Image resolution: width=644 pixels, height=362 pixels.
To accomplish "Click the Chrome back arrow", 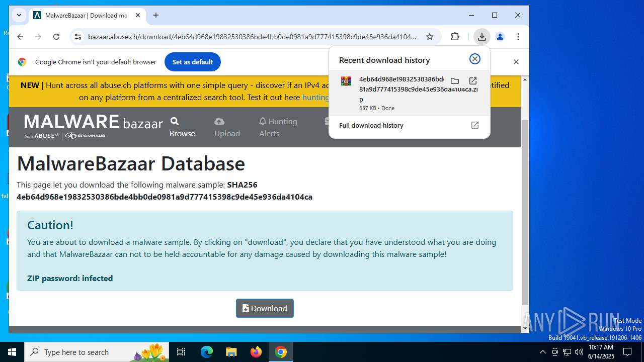I will tap(20, 37).
